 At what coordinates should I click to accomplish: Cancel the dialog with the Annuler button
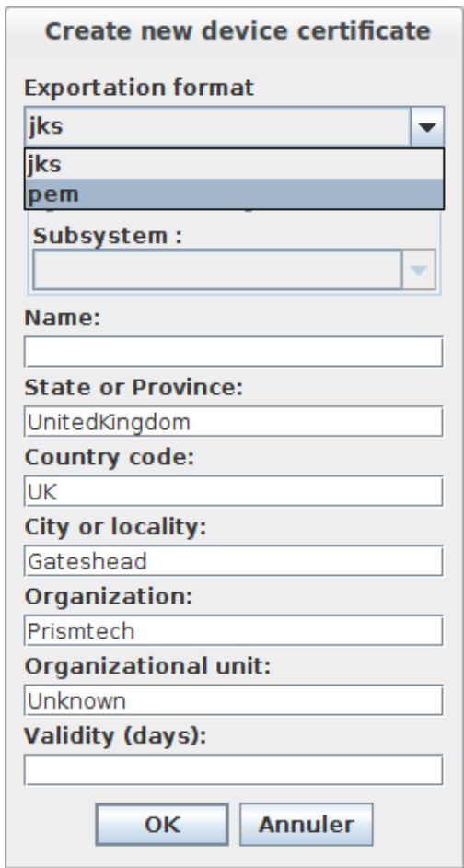click(307, 825)
